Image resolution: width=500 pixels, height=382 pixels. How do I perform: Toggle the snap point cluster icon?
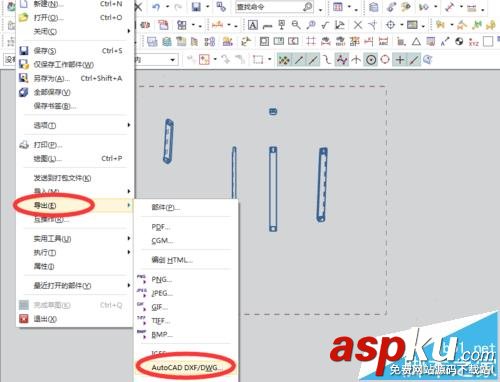click(x=284, y=60)
